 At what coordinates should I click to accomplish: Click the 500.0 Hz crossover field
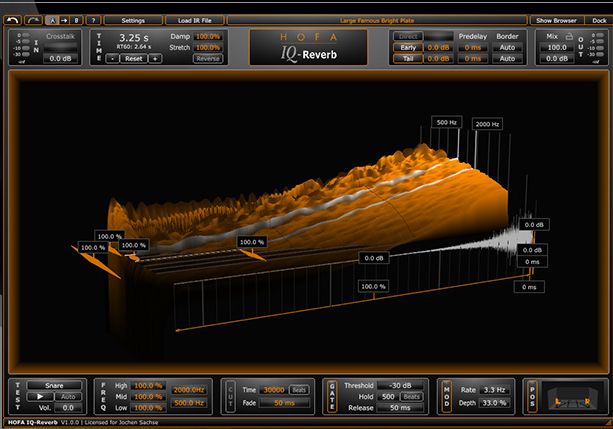pos(189,403)
